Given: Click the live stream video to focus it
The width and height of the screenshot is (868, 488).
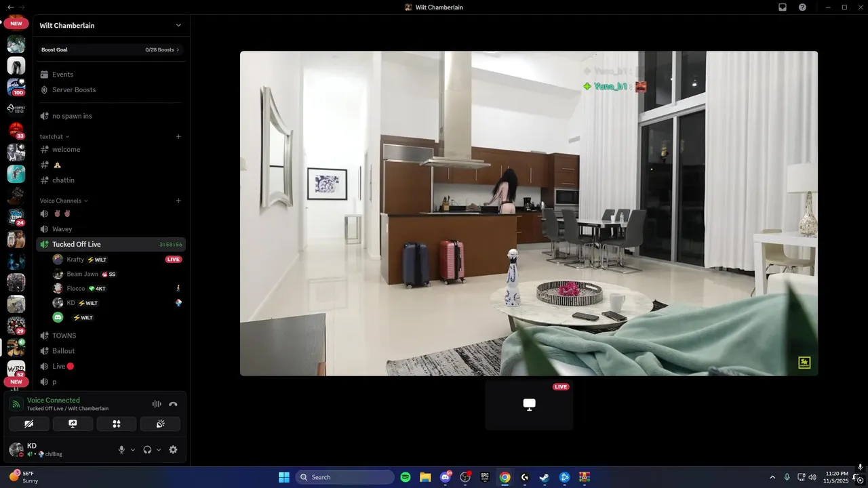Looking at the screenshot, I should point(529,213).
